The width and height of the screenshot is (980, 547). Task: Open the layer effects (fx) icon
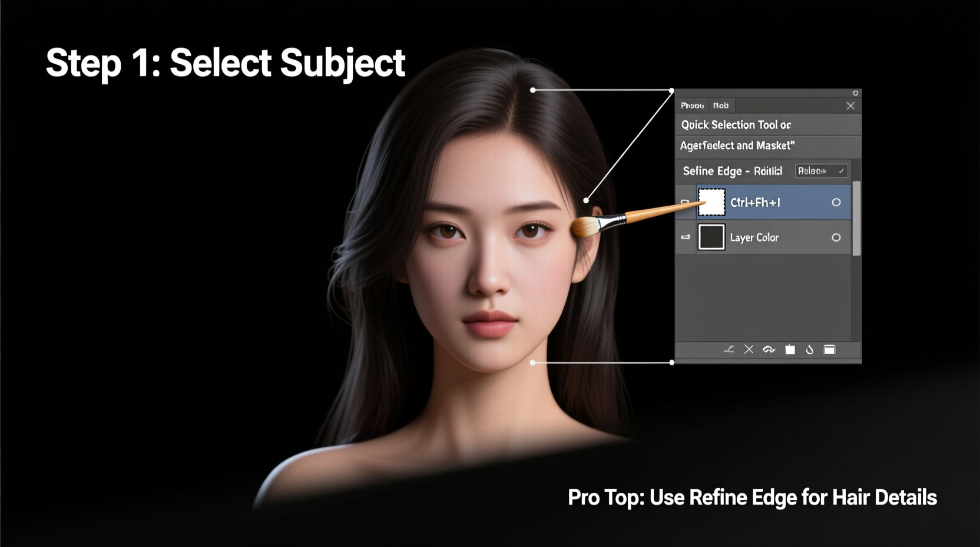click(x=769, y=350)
